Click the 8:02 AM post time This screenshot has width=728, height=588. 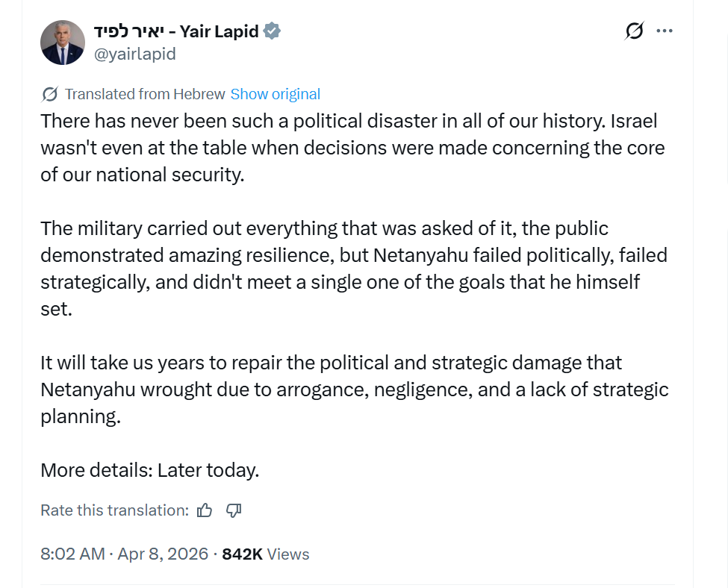click(x=72, y=554)
